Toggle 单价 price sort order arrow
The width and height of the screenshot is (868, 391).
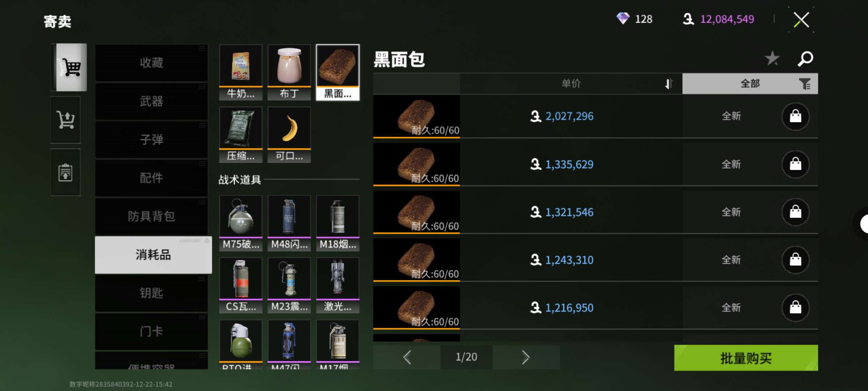(x=668, y=84)
